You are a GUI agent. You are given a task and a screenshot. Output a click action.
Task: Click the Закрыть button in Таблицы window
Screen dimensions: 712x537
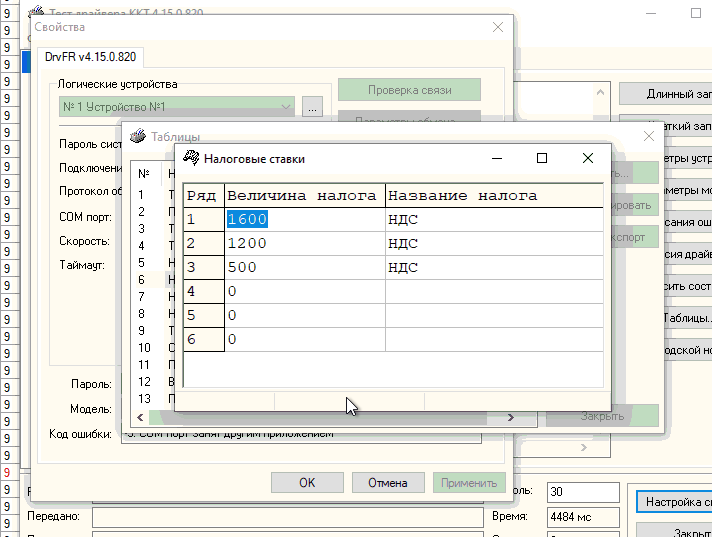[602, 416]
